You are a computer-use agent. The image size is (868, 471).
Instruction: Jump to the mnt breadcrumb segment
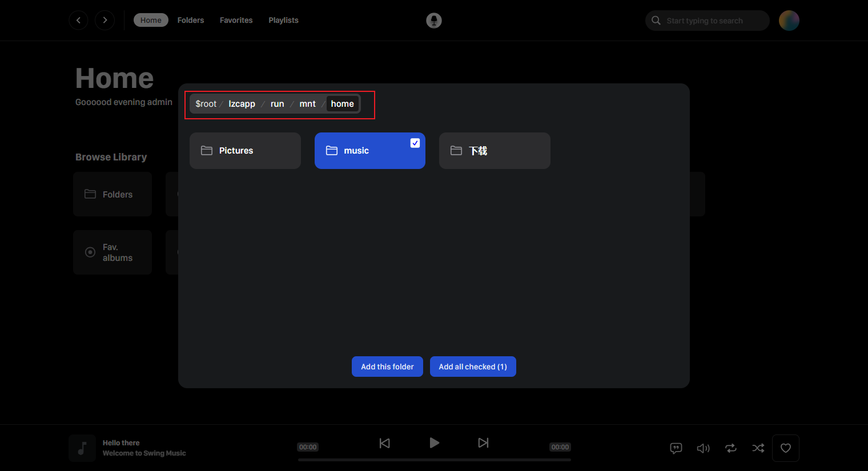(307, 104)
